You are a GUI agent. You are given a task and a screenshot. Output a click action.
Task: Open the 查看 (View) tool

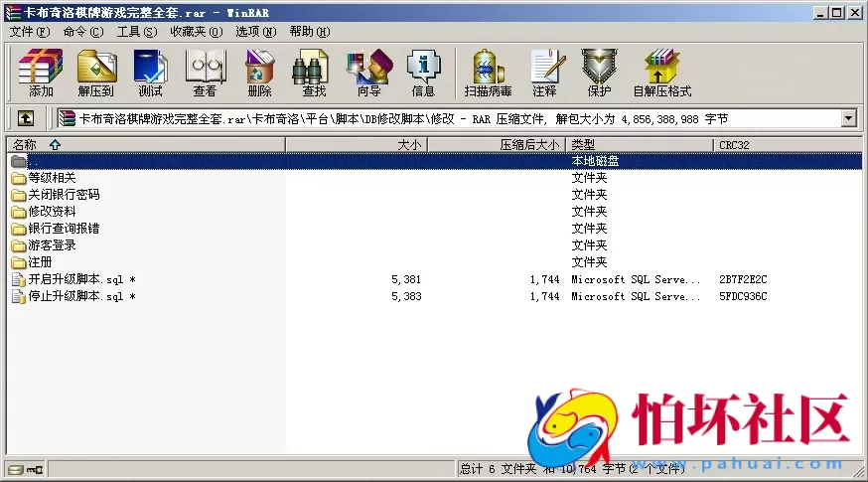pos(205,73)
